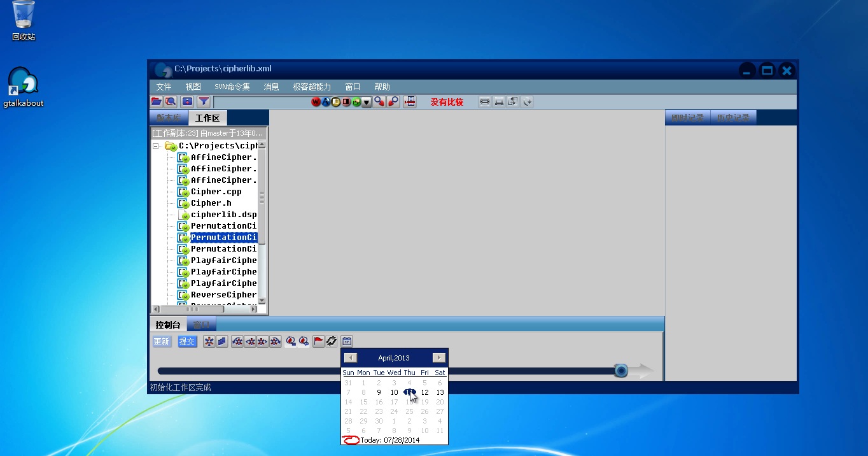Open the black arrow dropdown beside green circle
868x456 pixels.
366,102
